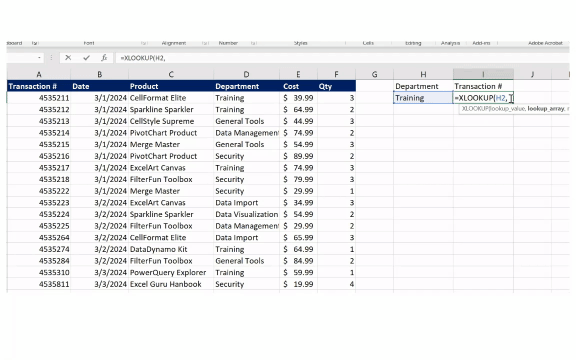
Task: Click the "Cost" header cell
Action: tap(298, 86)
